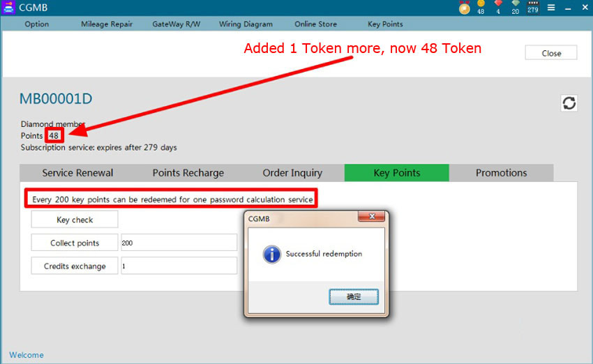Screen dimensions: 593x364
Task: Open the Key Points menu item
Action: (x=385, y=24)
